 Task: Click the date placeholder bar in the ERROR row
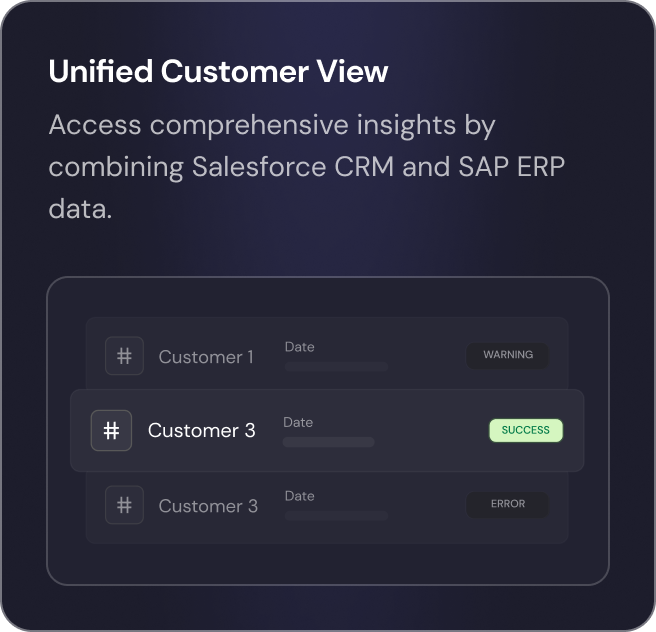tap(336, 515)
